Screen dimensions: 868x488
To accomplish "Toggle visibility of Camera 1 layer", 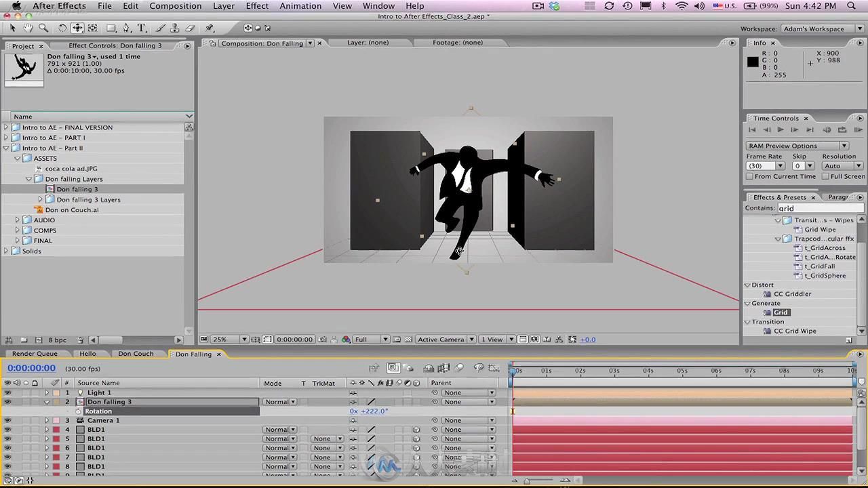I will click(7, 420).
